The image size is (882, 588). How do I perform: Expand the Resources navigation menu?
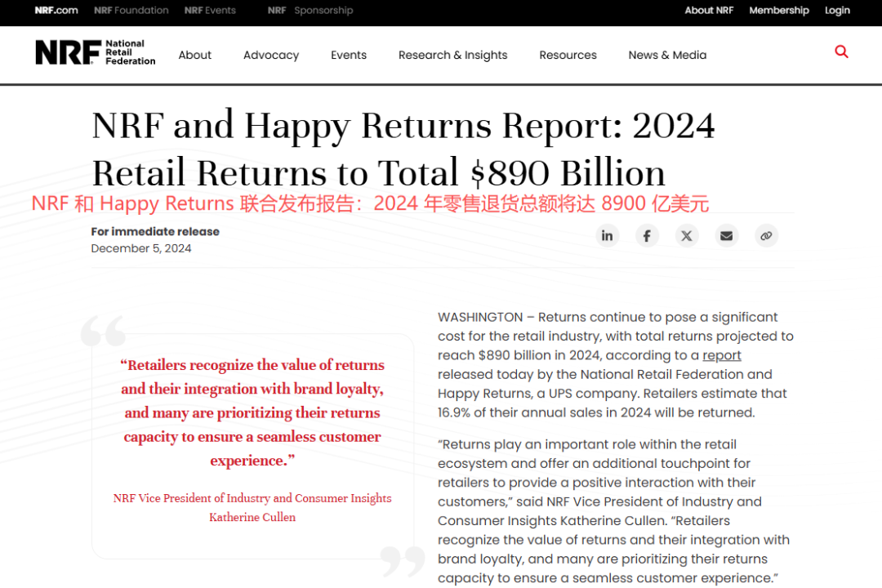pos(568,56)
